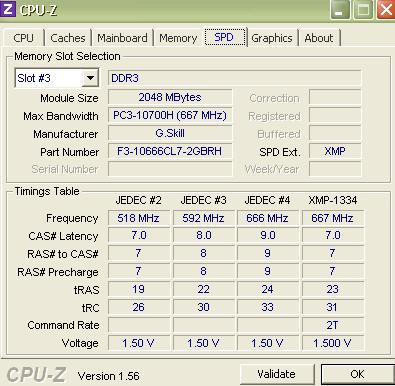Click tRC value 33

(x=268, y=307)
